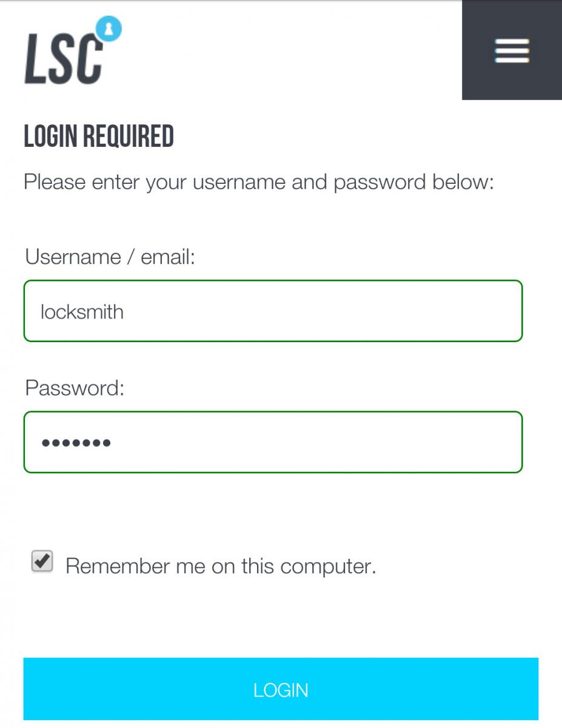Image resolution: width=562 pixels, height=728 pixels.
Task: Click the 'LOGIN REQUIRED' heading
Action: click(x=99, y=136)
